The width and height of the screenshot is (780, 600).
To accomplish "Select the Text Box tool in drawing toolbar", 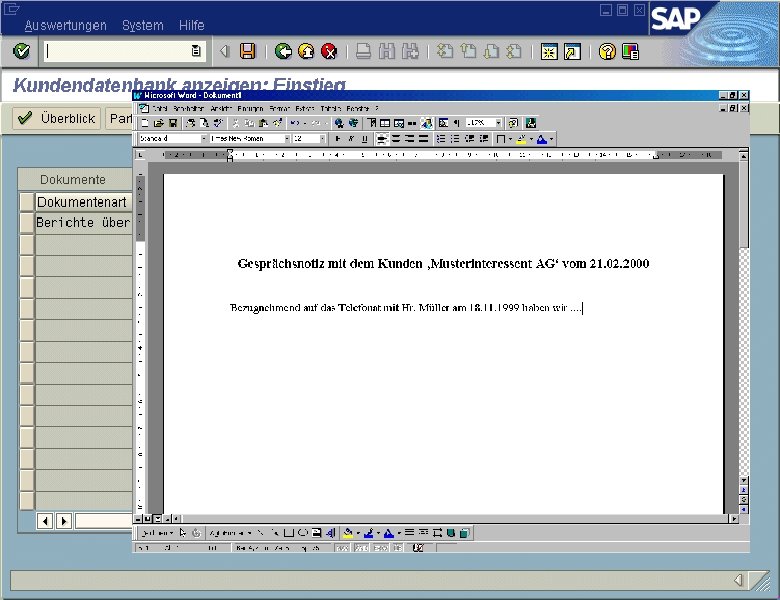I will [316, 533].
